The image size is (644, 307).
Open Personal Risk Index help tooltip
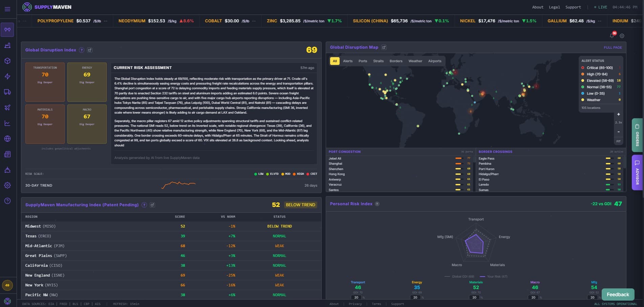pos(377,204)
